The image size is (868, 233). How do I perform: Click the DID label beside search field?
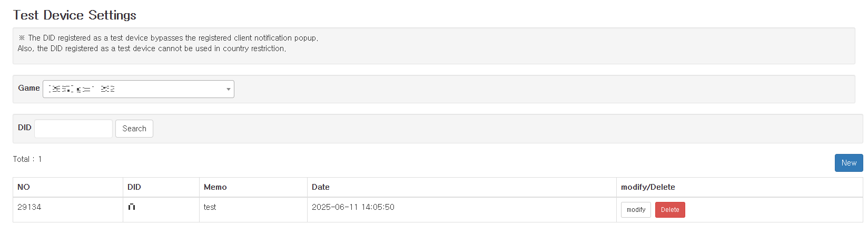(x=25, y=128)
